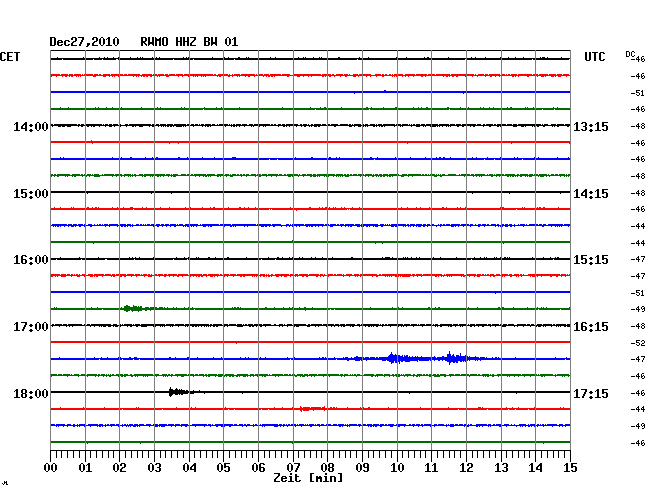Select minute tick label 15

[570, 468]
